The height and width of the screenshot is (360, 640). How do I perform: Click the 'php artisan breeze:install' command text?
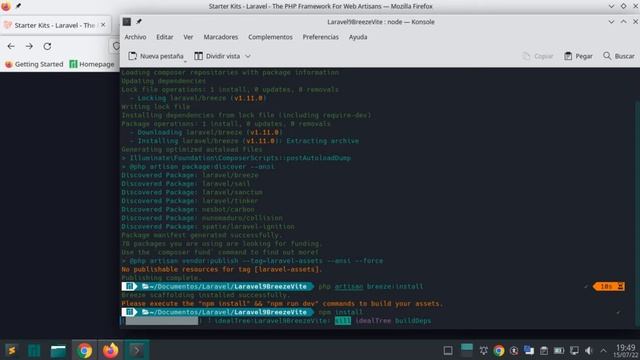[x=371, y=287]
